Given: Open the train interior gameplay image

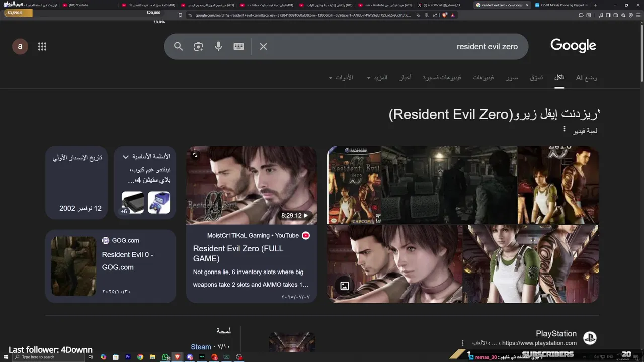Looking at the screenshot, I should (449, 185).
